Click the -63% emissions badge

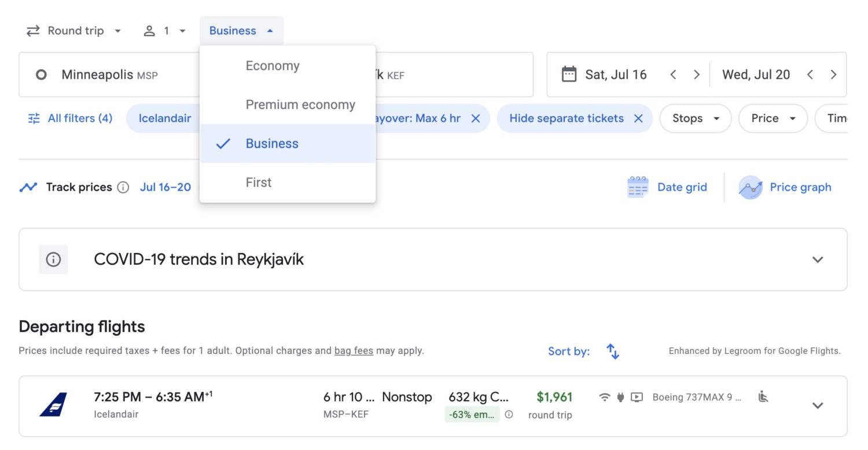pos(472,414)
